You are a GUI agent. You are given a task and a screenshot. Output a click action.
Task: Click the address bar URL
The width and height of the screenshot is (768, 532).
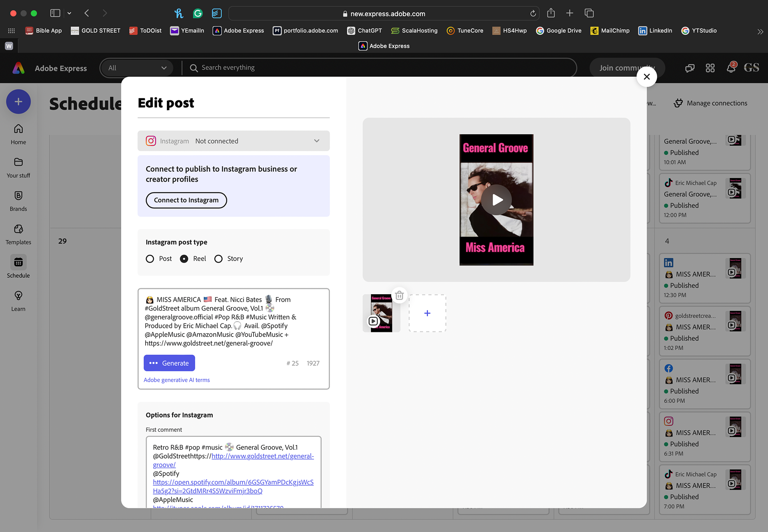tap(384, 14)
